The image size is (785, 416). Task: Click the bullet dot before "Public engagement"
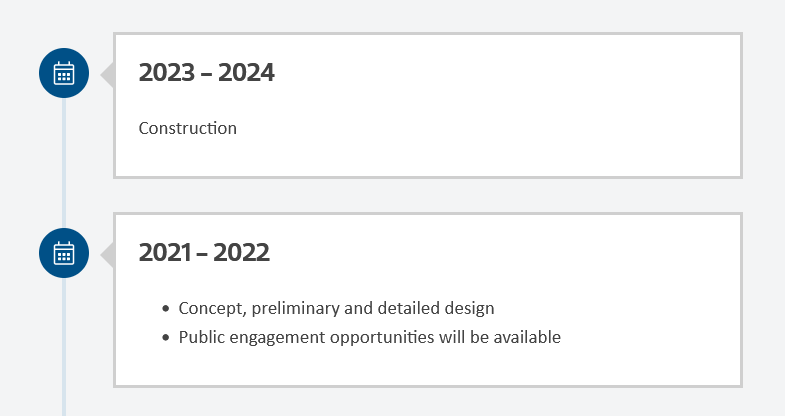pyautogui.click(x=166, y=338)
